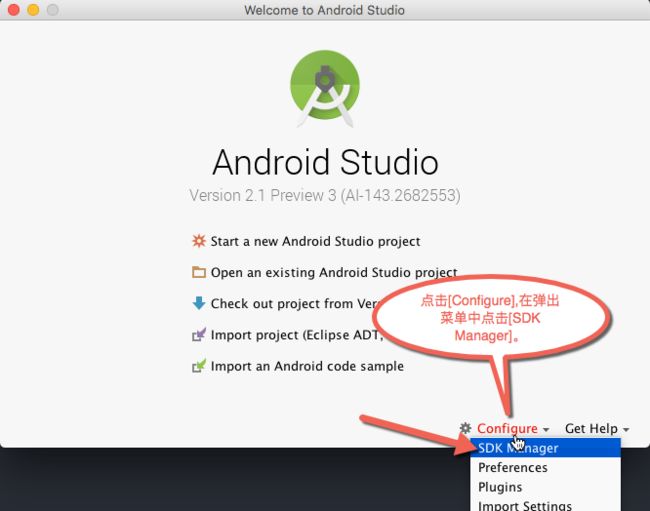Import an Android code sample
The width and height of the screenshot is (650, 511).
(x=307, y=366)
